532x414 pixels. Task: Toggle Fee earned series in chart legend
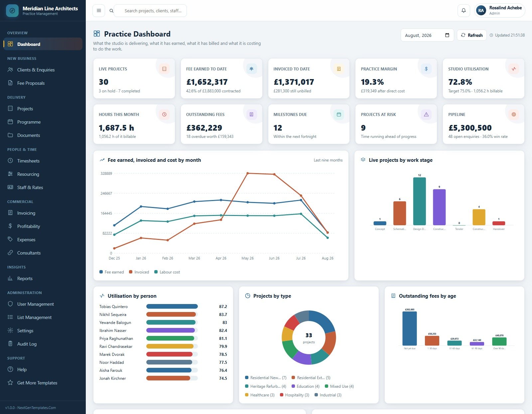click(112, 272)
